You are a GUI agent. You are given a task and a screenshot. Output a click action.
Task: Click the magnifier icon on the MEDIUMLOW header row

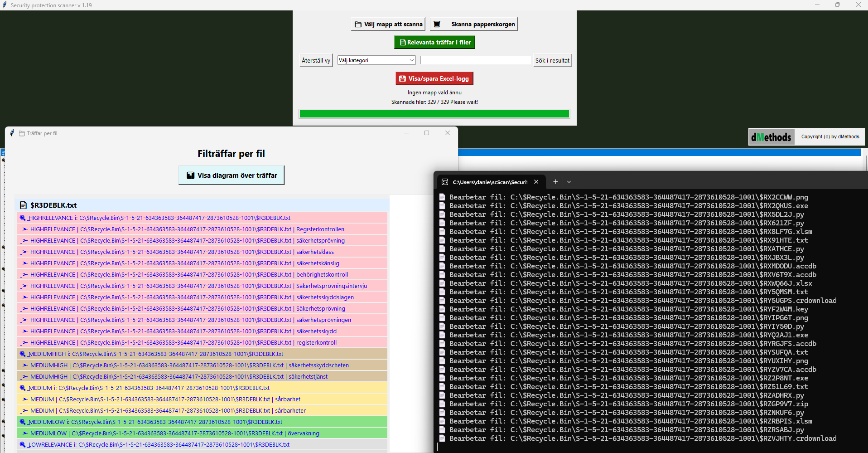click(23, 422)
